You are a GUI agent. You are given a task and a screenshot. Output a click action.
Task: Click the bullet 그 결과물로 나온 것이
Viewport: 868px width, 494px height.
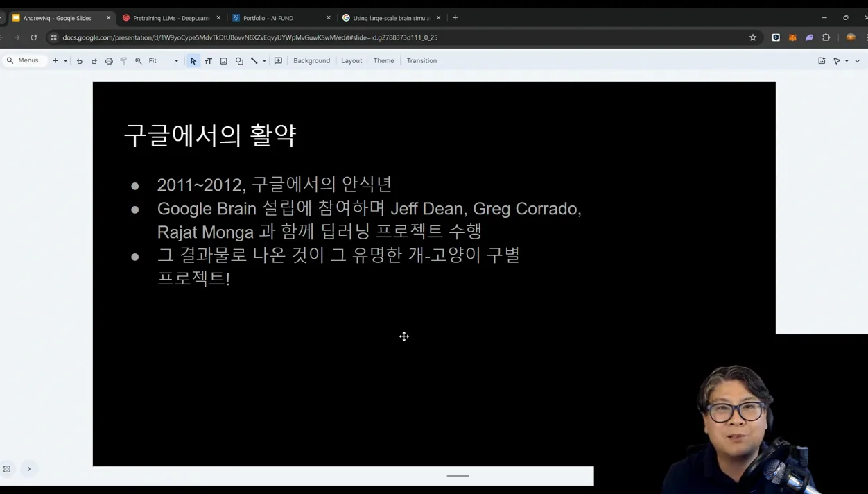coord(338,255)
